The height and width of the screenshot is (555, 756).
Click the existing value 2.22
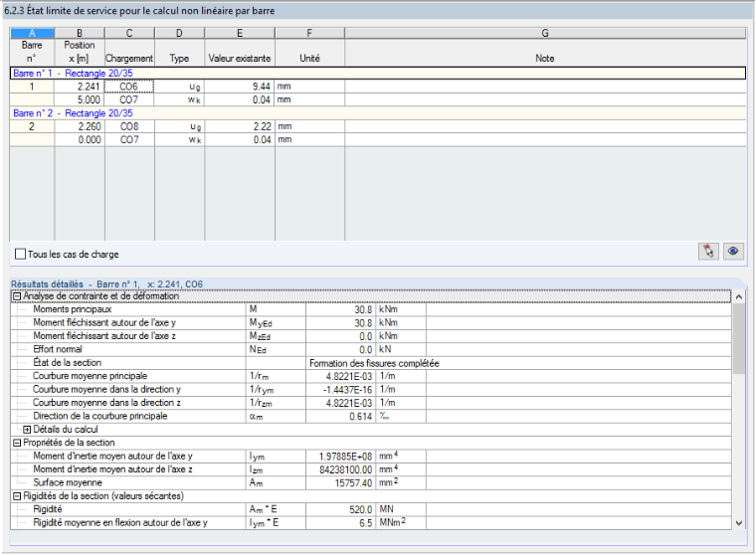[240, 127]
